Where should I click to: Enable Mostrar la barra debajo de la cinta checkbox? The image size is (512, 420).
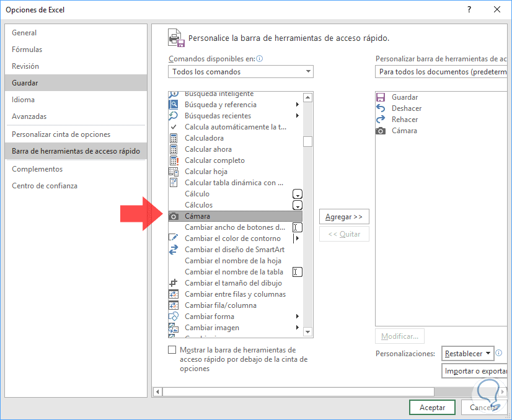pyautogui.click(x=172, y=349)
